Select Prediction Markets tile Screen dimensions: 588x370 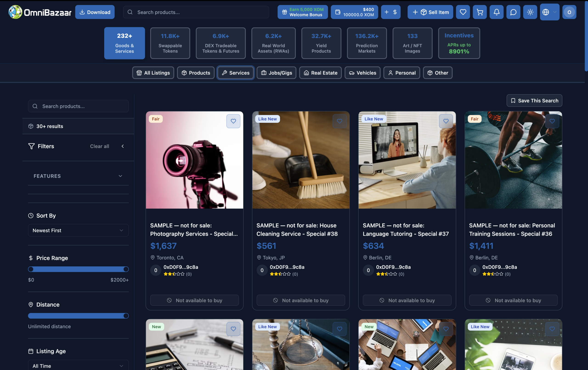tap(367, 43)
